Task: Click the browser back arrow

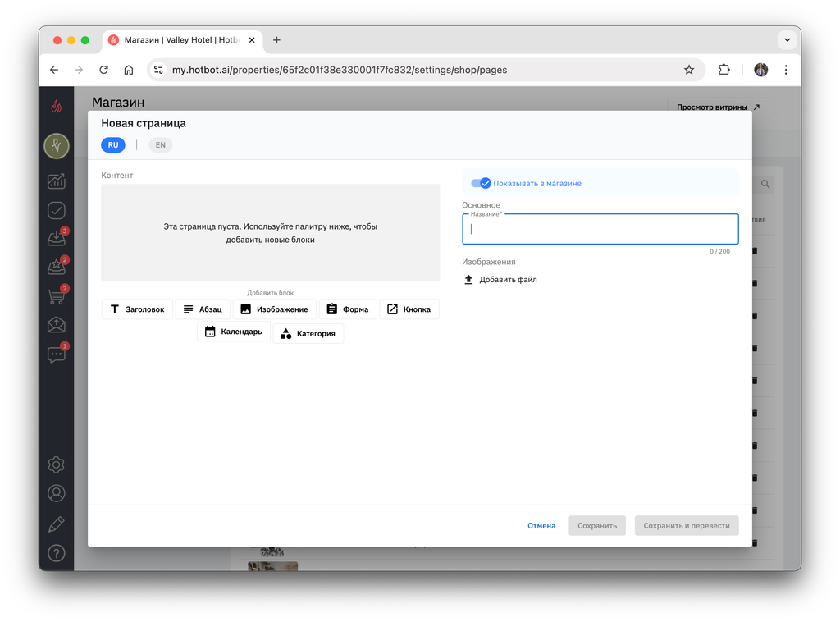Action: click(54, 70)
